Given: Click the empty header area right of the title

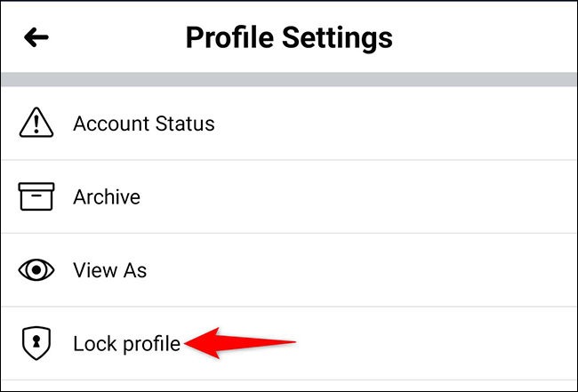Looking at the screenshot, I should [x=489, y=38].
